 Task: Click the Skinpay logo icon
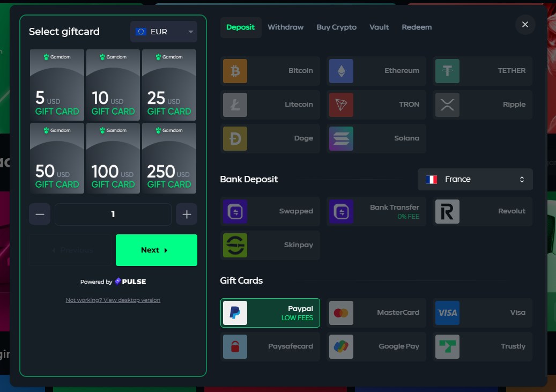(x=235, y=245)
